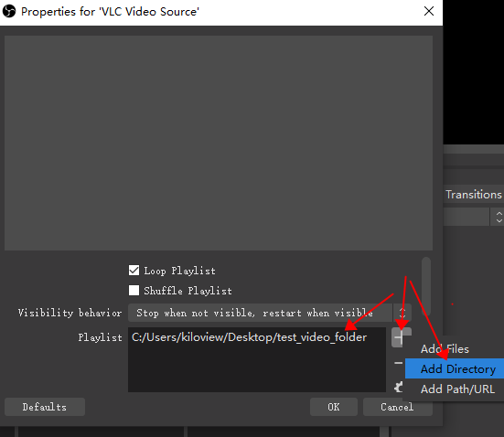Choose Add Files from the popup menu
Image resolution: width=504 pixels, height=437 pixels.
click(445, 349)
